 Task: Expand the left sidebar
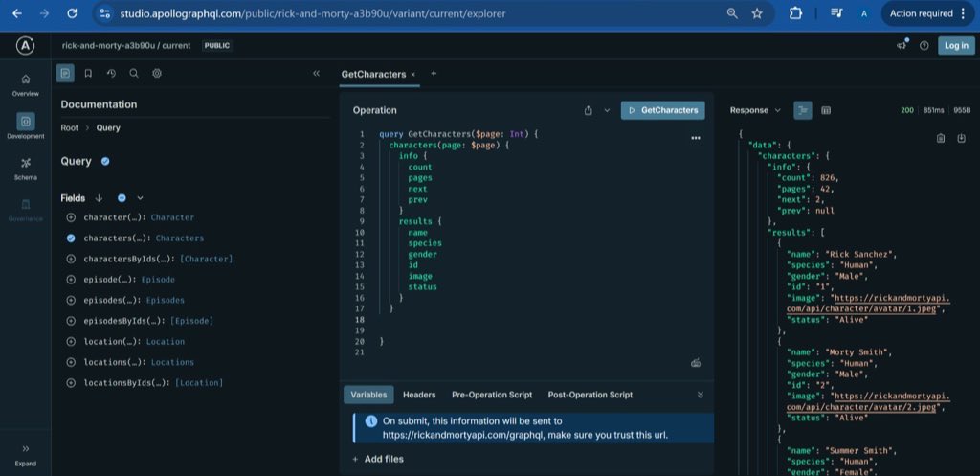(x=26, y=455)
